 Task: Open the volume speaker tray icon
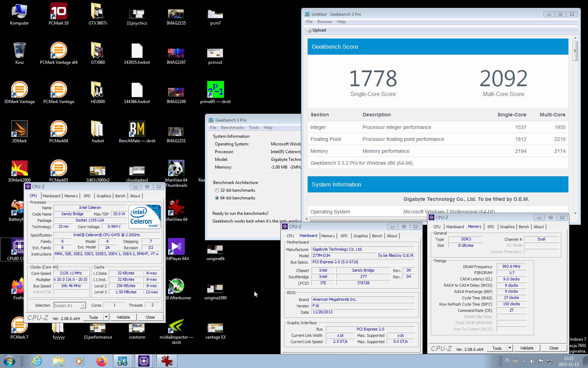pyautogui.click(x=532, y=361)
